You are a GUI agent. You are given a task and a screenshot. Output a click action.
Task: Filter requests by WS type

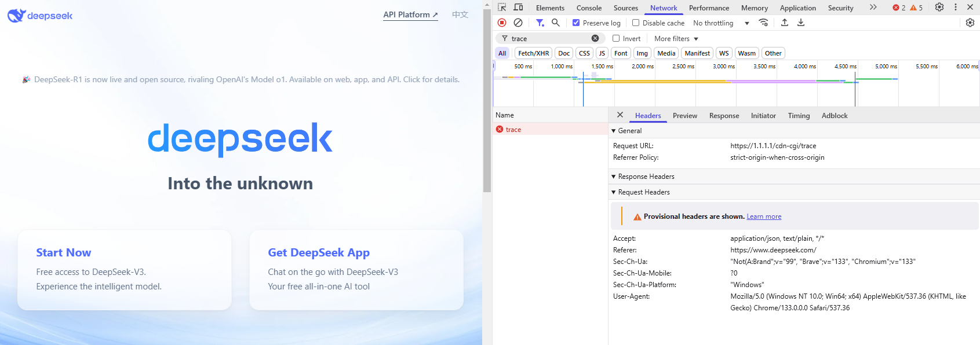(x=724, y=53)
